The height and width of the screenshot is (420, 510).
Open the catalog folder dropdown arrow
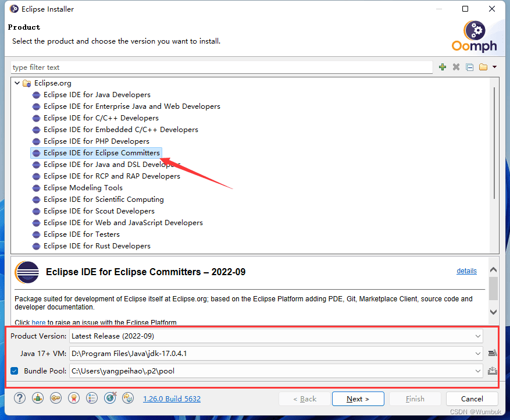pyautogui.click(x=494, y=67)
